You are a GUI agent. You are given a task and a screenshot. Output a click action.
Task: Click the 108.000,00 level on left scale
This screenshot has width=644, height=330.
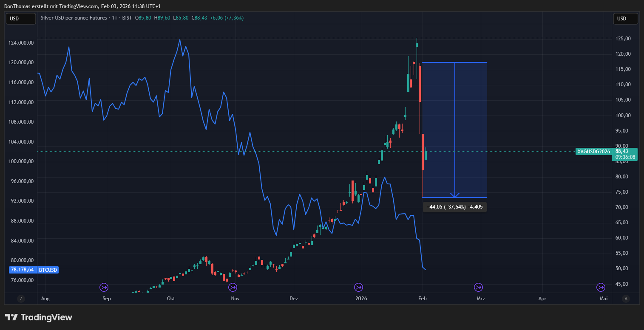coord(21,122)
